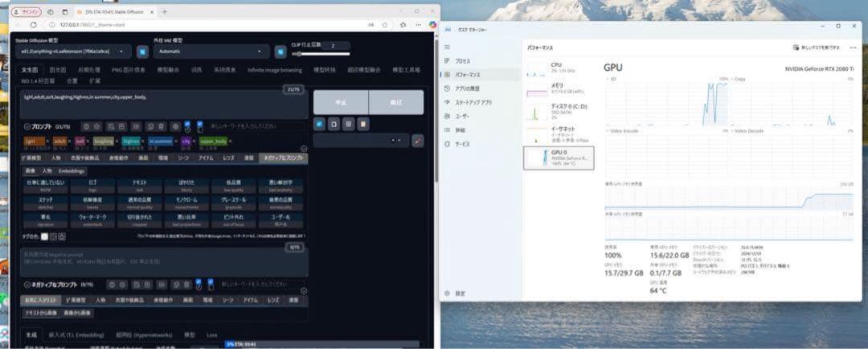
Task: Select the in summer prompt tag
Action: point(161,142)
